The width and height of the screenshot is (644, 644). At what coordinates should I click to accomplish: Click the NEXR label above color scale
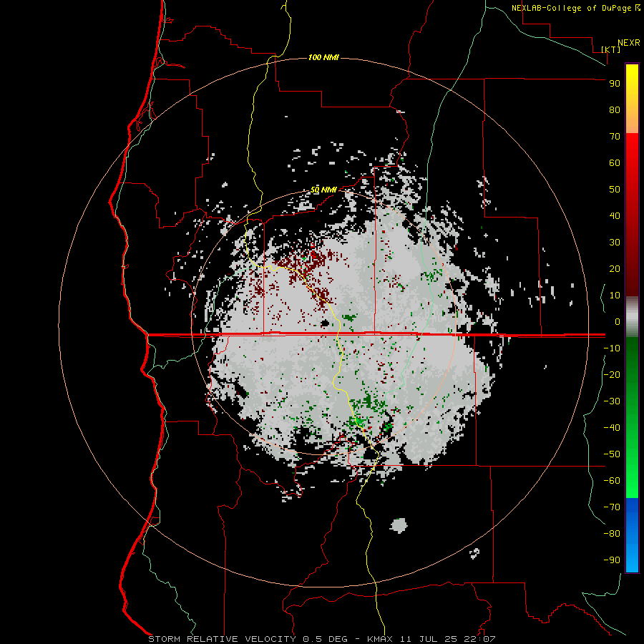click(629, 43)
